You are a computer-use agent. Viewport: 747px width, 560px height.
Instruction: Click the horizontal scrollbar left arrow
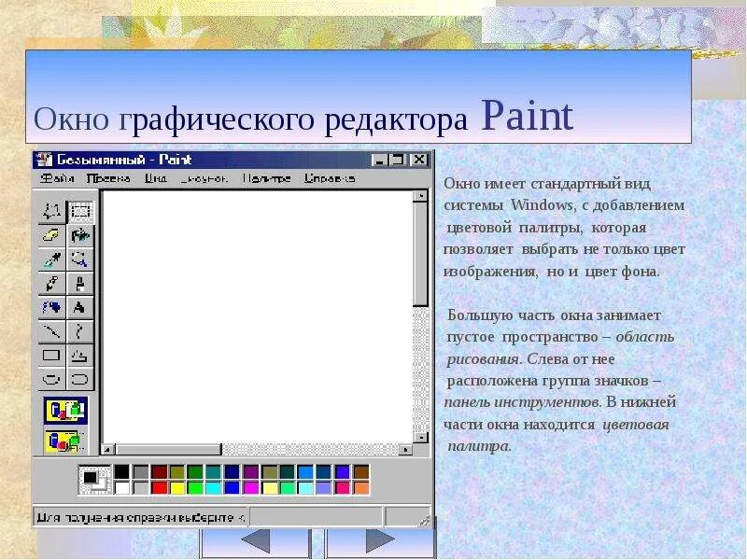(x=107, y=449)
